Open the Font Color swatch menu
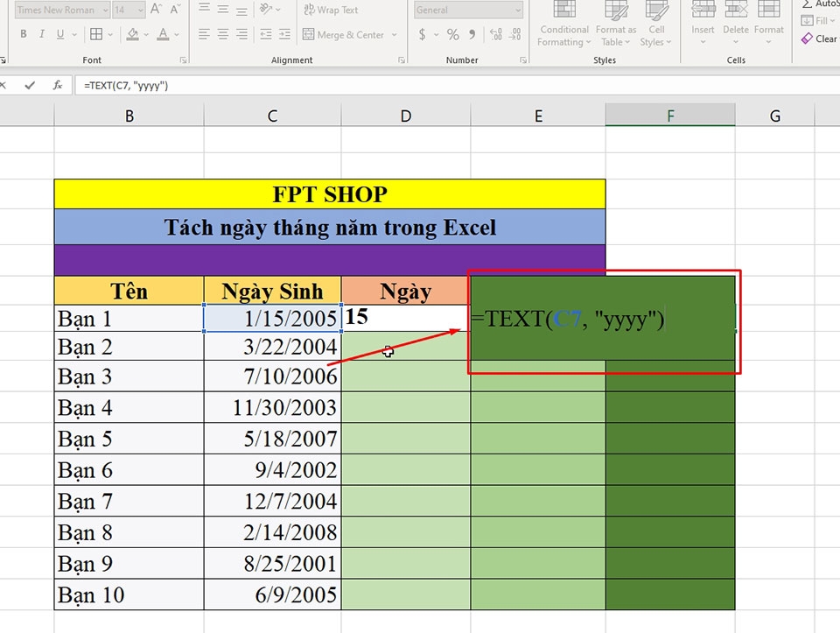 pos(174,33)
